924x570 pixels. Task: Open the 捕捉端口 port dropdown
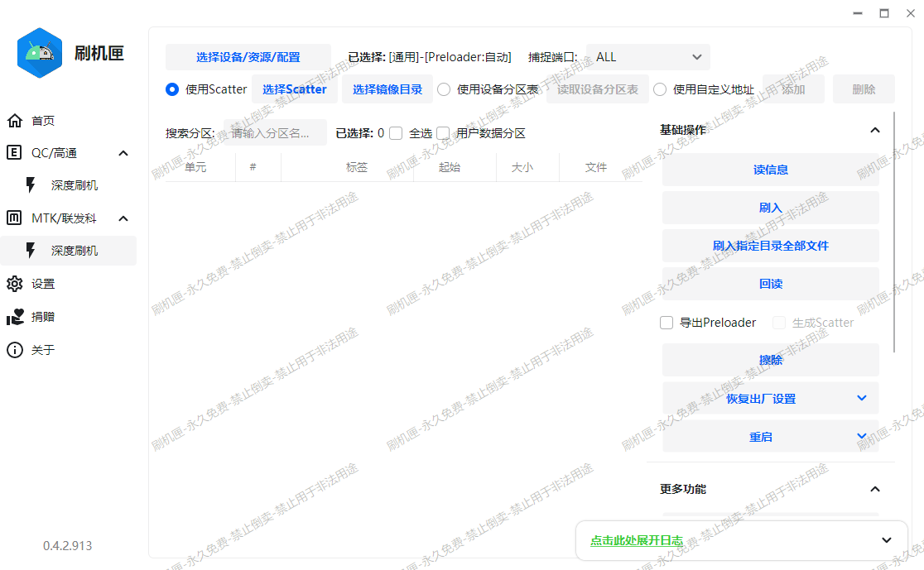(647, 56)
